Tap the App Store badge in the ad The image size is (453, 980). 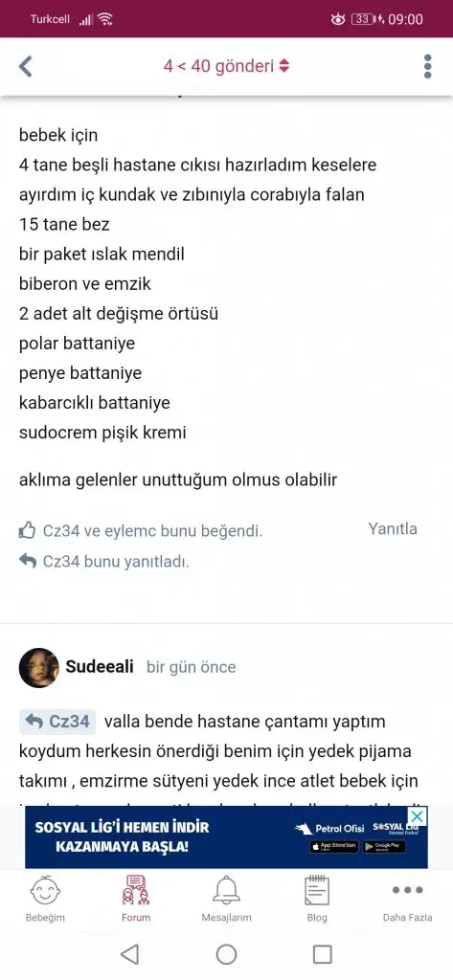tap(333, 847)
